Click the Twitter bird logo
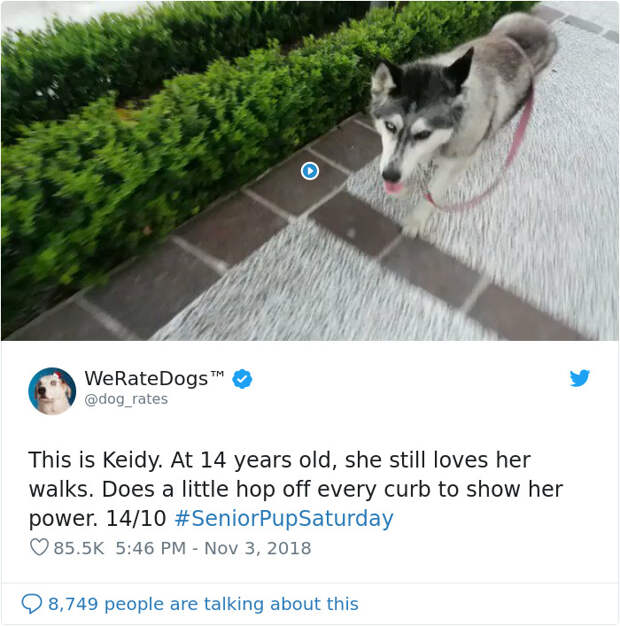Screen dimensions: 620x626 [580, 378]
